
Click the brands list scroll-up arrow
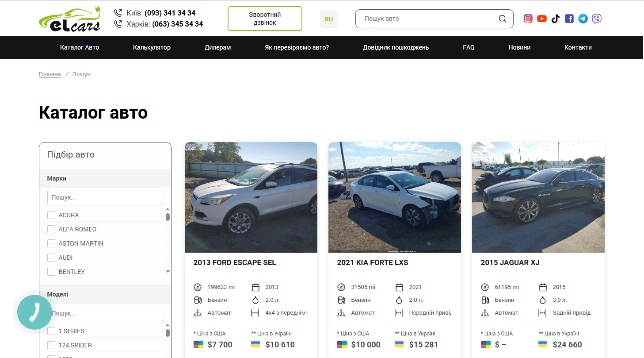(x=168, y=209)
